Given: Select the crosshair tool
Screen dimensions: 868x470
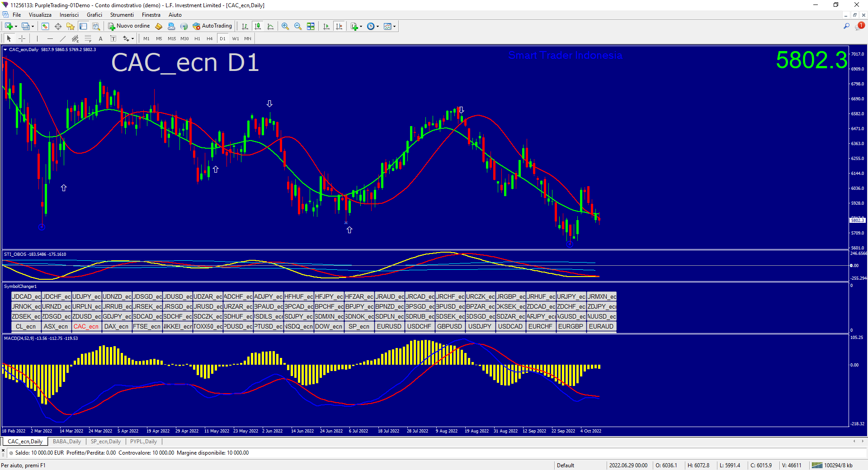Looking at the screenshot, I should click(x=22, y=39).
